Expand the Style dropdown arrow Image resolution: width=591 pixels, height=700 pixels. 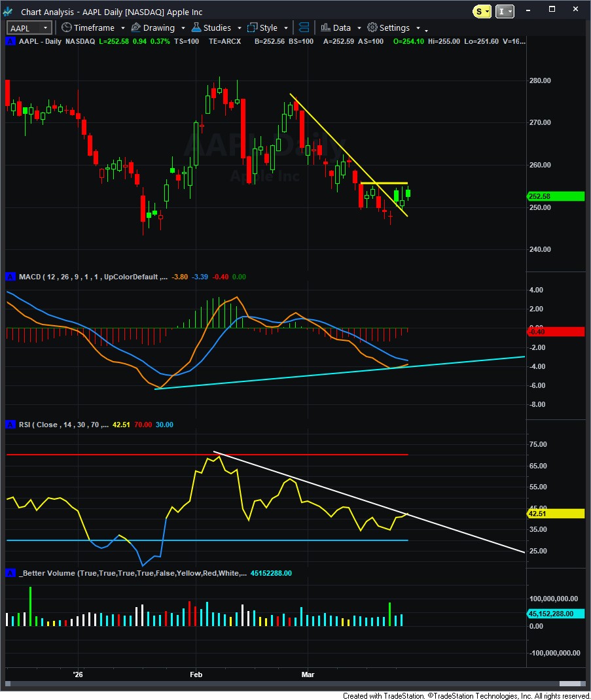click(x=286, y=28)
